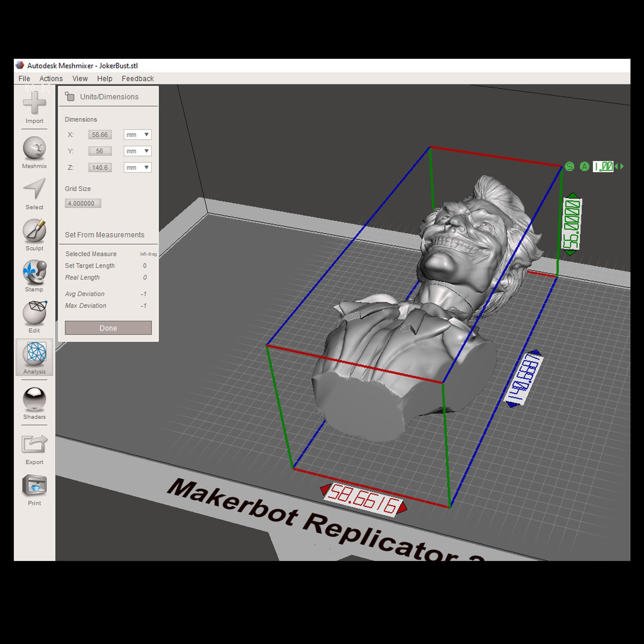Click green down arrow below 56.0000 label
Viewport: 644px width, 644px height.
(570, 253)
